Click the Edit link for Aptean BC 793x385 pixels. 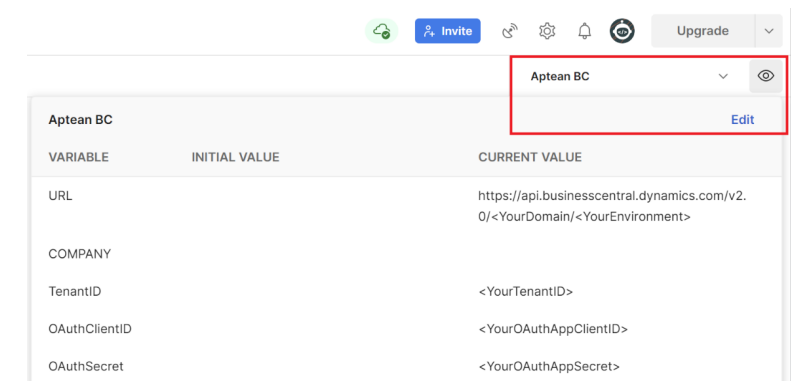click(x=742, y=119)
